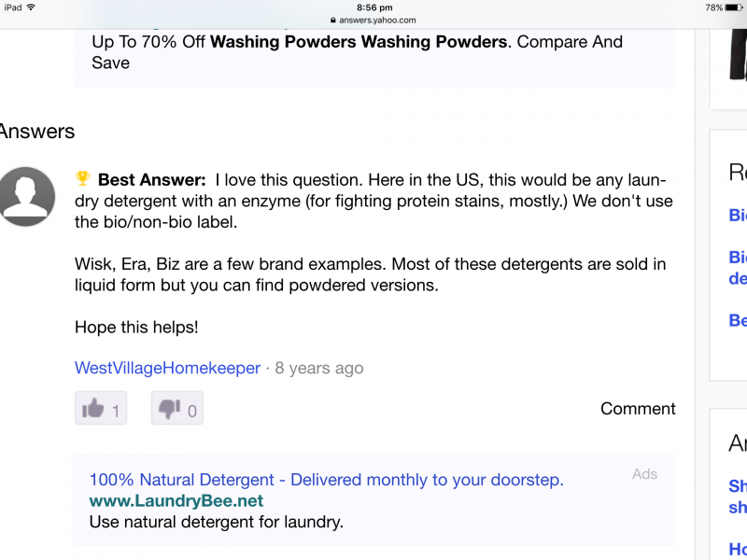Open the 100% Natural Detergent ad link
Image resolution: width=747 pixels, height=560 pixels.
(x=326, y=480)
